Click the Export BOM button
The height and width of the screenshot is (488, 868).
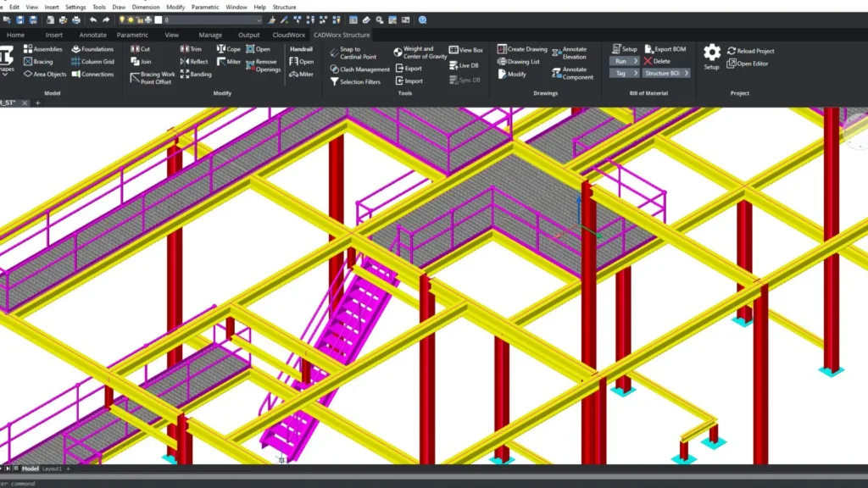pyautogui.click(x=665, y=49)
